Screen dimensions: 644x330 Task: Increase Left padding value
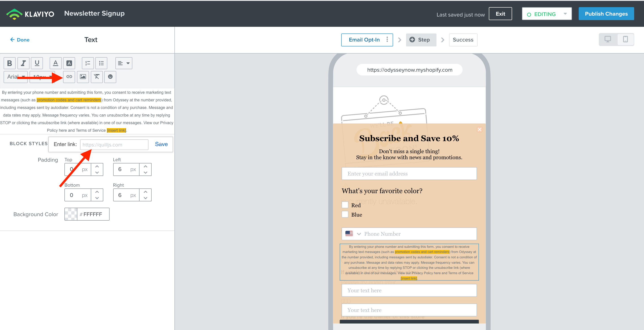click(x=146, y=166)
